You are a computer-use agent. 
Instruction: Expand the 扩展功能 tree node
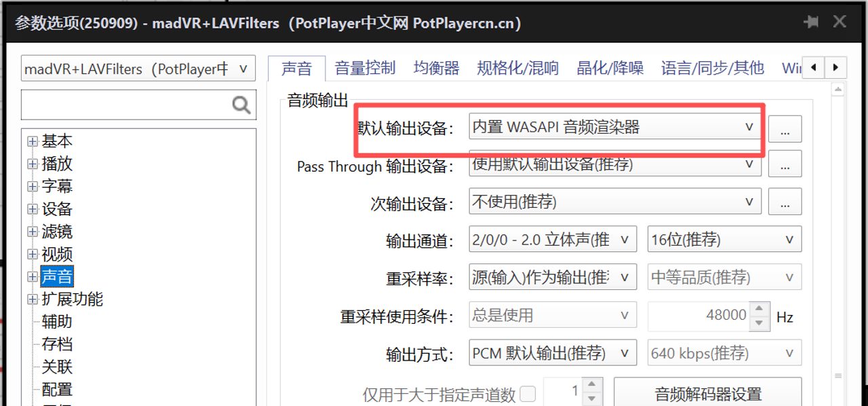click(x=33, y=299)
